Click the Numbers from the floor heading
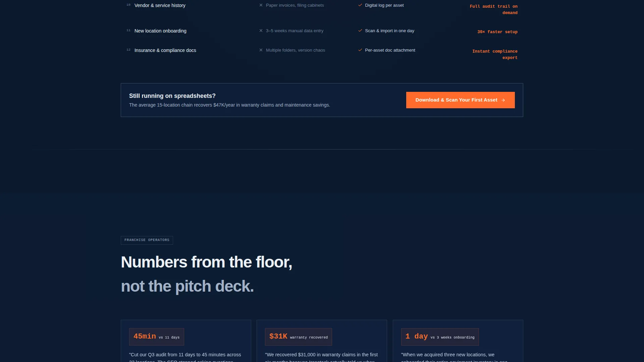644x362 pixels. pos(206,262)
